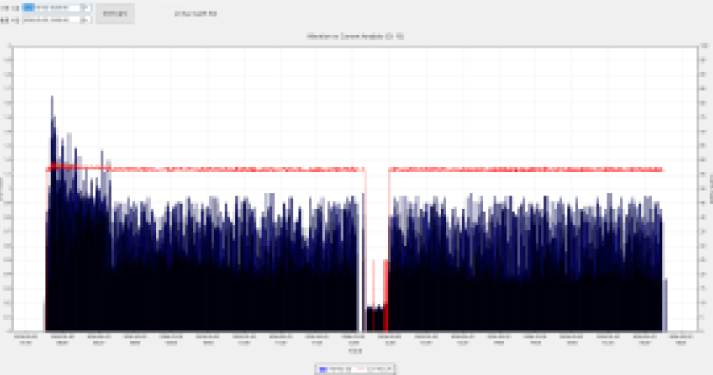713x375 pixels.
Task: Click the red horizontal line on left segment
Action: 205,169
